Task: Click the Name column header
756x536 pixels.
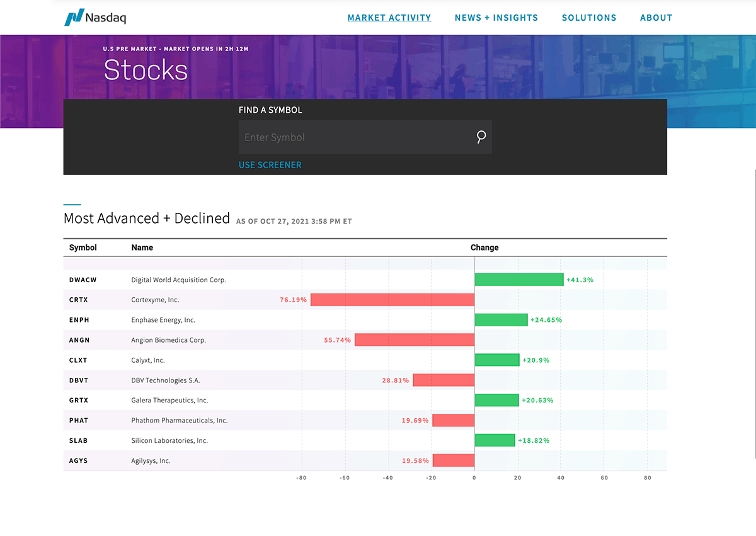Action: click(x=142, y=248)
